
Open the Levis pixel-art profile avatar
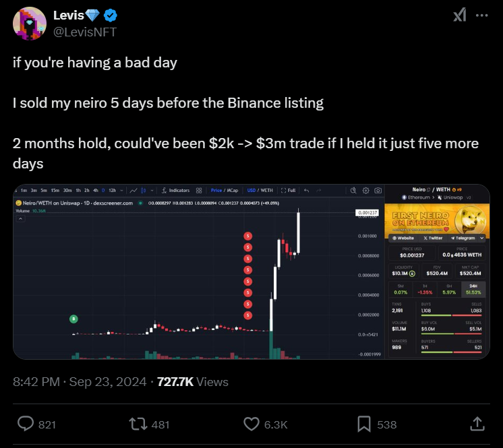[x=31, y=24]
